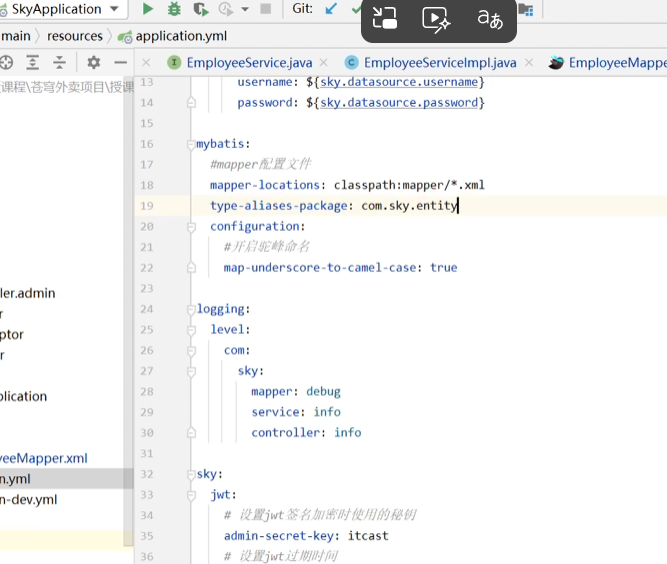Image resolution: width=667 pixels, height=564 pixels.
Task: Open the profiler run options dropdown arrow
Action: [245, 9]
